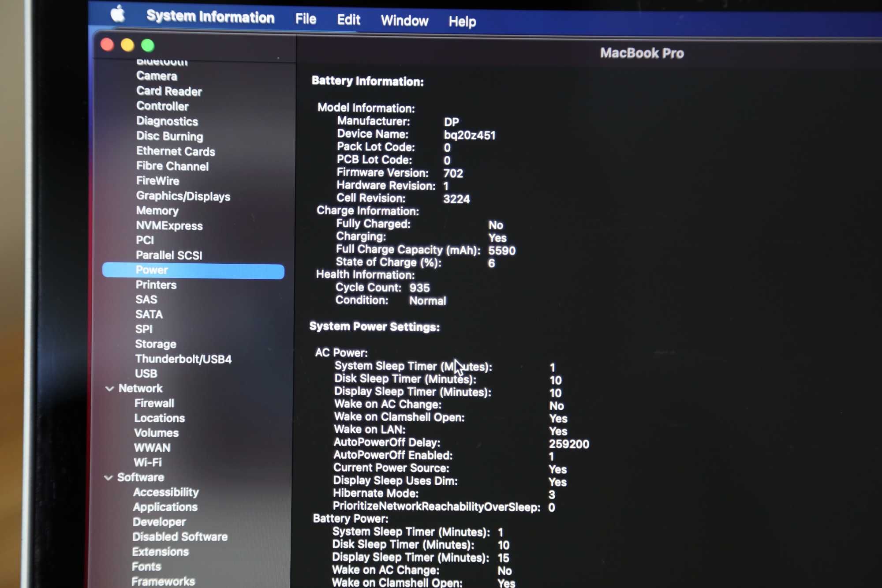The width and height of the screenshot is (882, 588).
Task: Click the Cycle Count value 935
Action: click(419, 288)
